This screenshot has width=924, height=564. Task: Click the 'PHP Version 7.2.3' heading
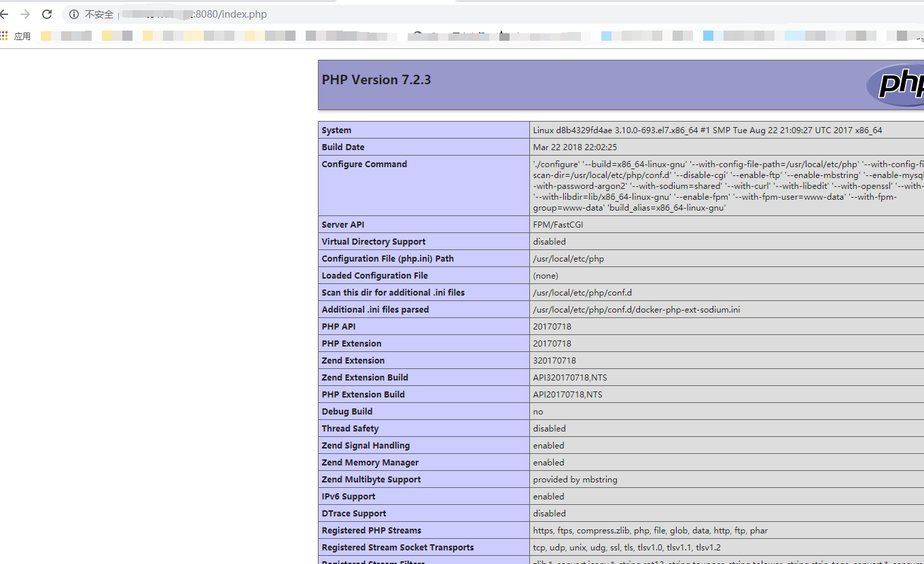pos(376,80)
